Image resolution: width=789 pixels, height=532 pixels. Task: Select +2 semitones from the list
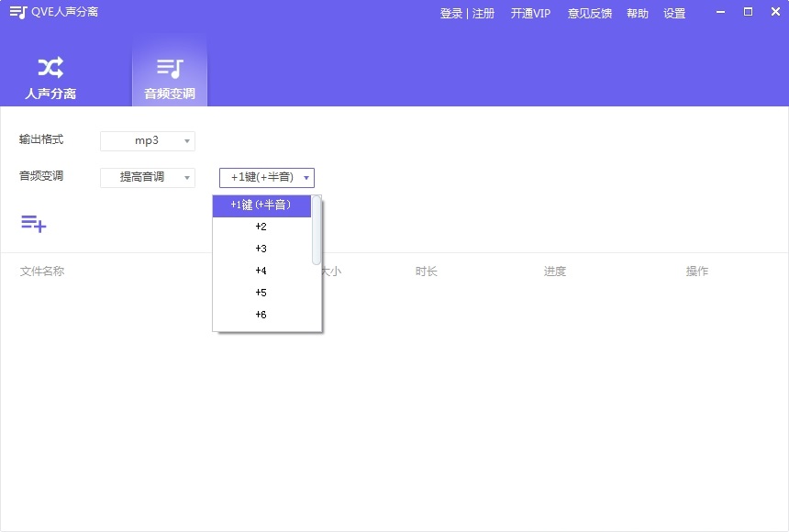(261, 227)
